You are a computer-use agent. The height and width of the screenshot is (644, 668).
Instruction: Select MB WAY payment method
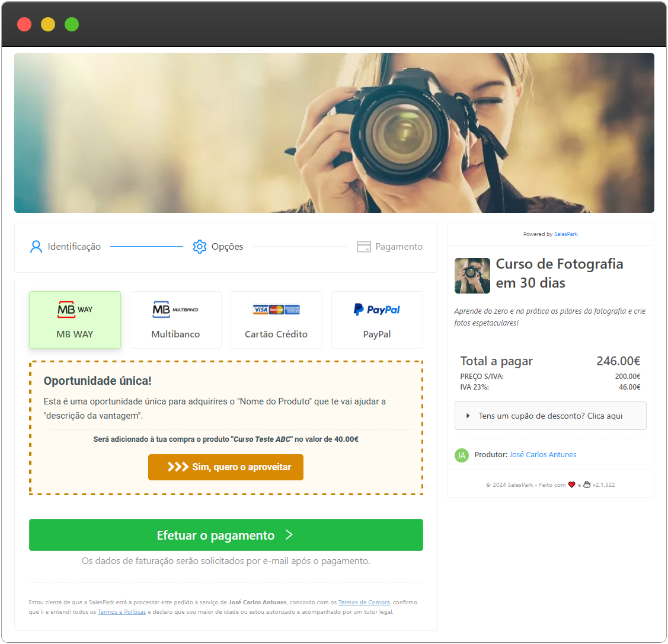[75, 334]
